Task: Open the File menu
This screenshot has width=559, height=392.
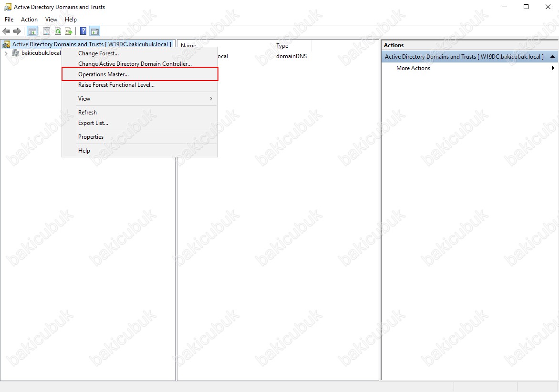Action: point(9,20)
